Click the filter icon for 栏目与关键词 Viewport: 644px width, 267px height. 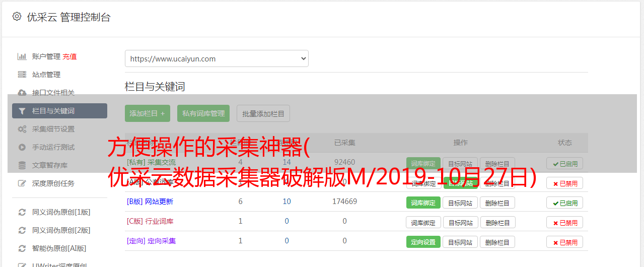click(22, 111)
